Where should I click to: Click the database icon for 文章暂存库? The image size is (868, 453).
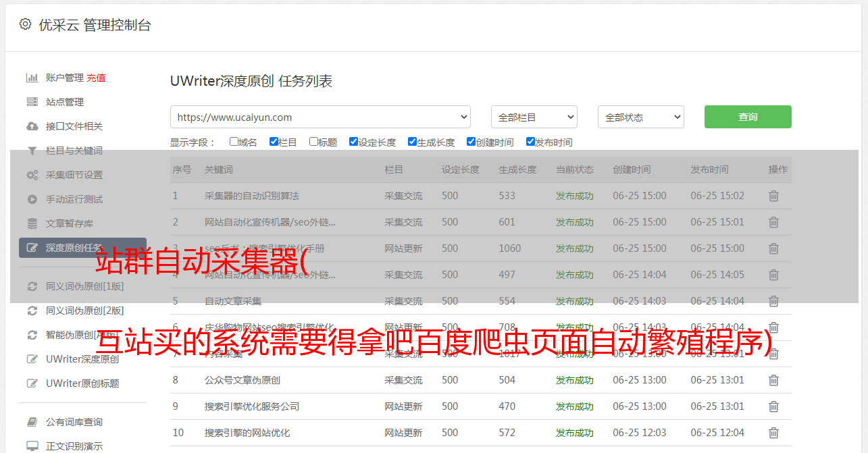pos(32,223)
